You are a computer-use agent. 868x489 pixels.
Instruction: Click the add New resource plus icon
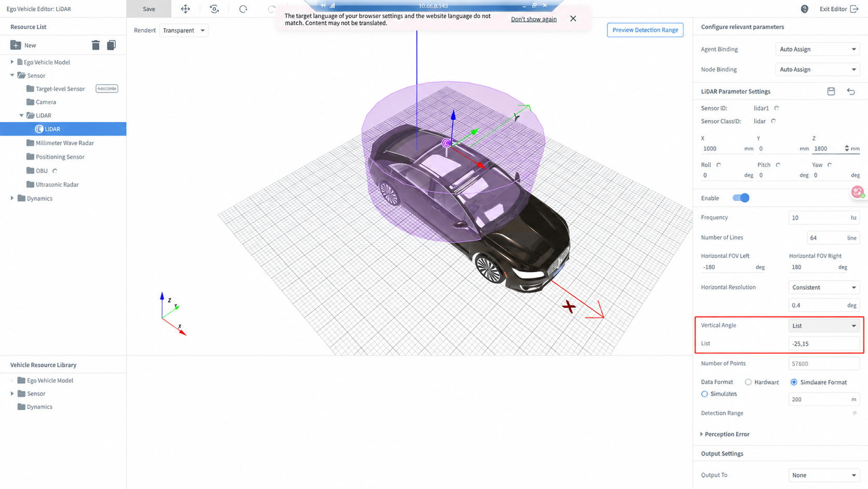click(x=16, y=45)
